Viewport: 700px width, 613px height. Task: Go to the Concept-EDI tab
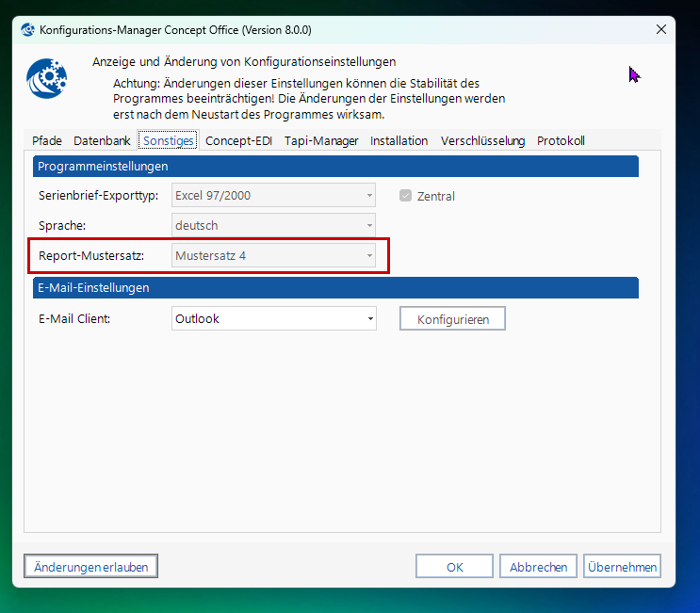pos(239,141)
